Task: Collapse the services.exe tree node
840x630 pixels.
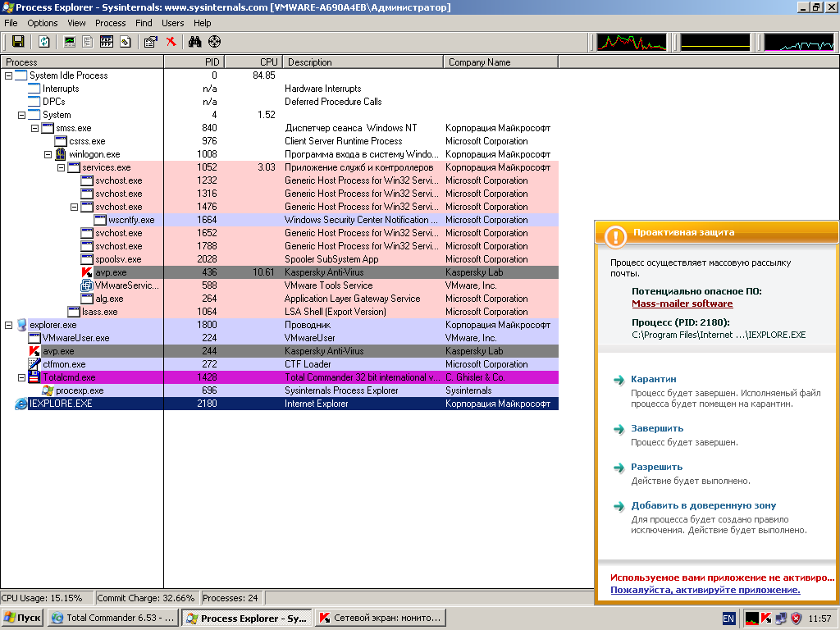Action: pos(61,167)
